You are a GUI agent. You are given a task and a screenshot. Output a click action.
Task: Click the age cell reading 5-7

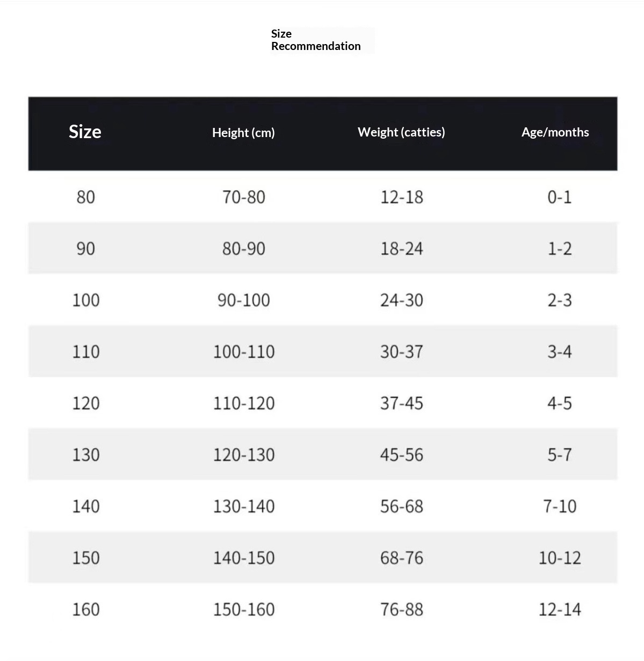point(560,455)
